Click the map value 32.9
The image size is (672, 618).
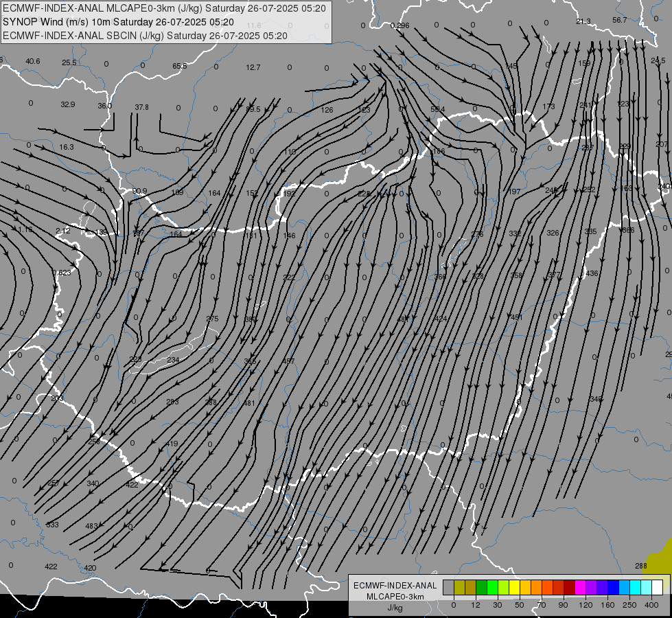point(68,104)
